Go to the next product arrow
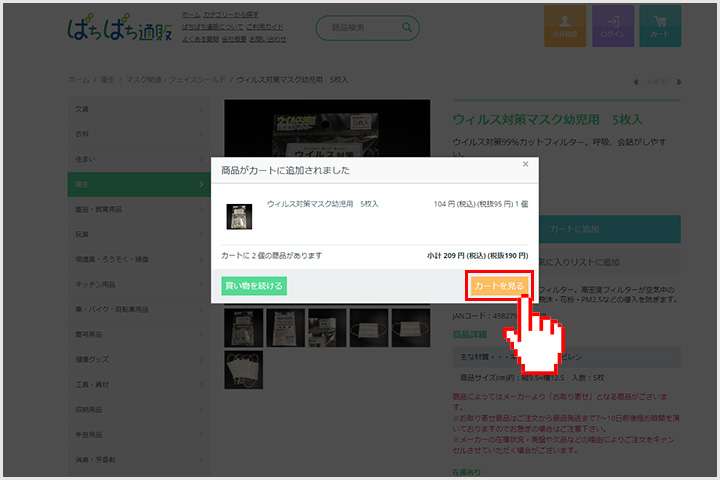The width and height of the screenshot is (720, 480). click(679, 82)
